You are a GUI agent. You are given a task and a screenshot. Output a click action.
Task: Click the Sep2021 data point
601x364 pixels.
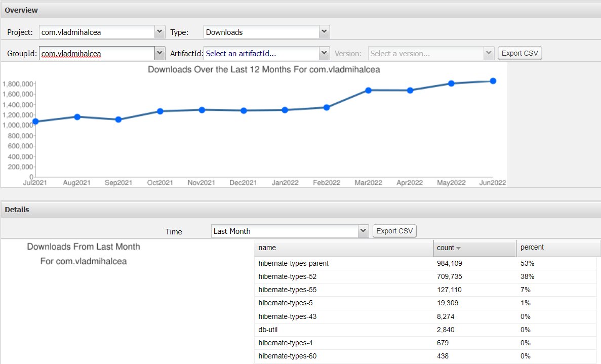click(118, 119)
